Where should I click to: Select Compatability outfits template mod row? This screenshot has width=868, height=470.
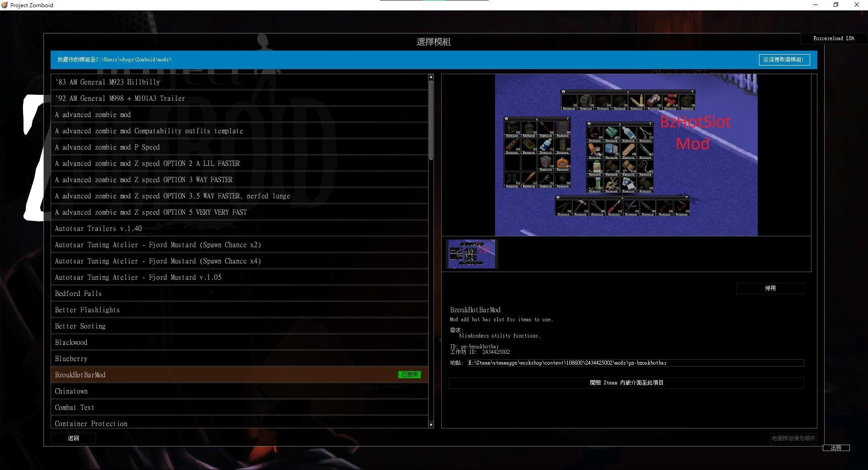240,131
